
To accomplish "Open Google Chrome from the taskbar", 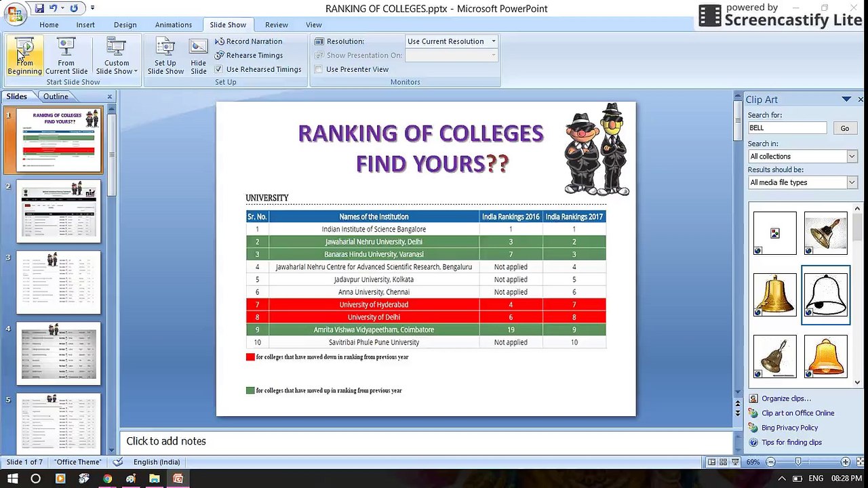I will pyautogui.click(x=107, y=479).
